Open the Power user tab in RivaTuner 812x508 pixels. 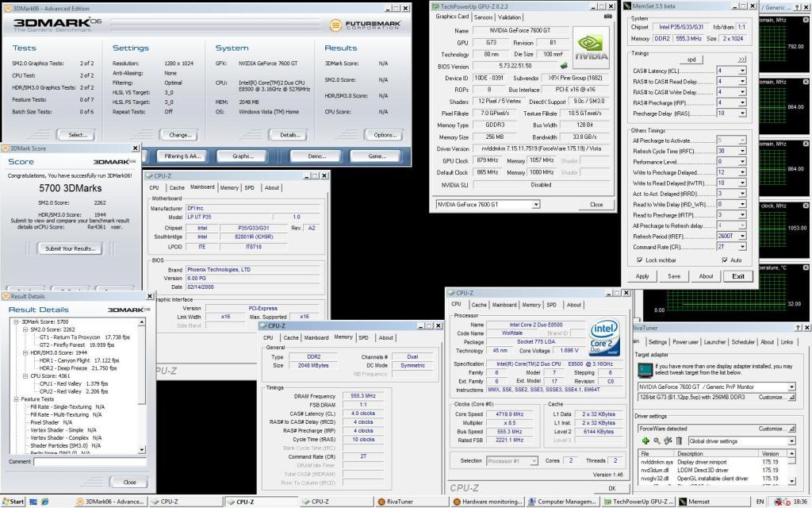pos(685,342)
